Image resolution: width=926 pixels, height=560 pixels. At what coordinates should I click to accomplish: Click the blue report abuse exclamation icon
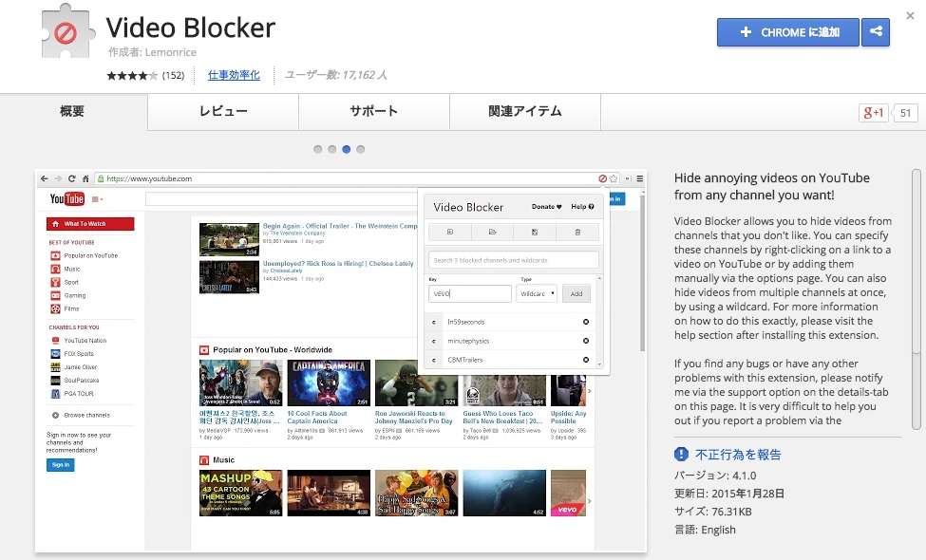click(681, 454)
